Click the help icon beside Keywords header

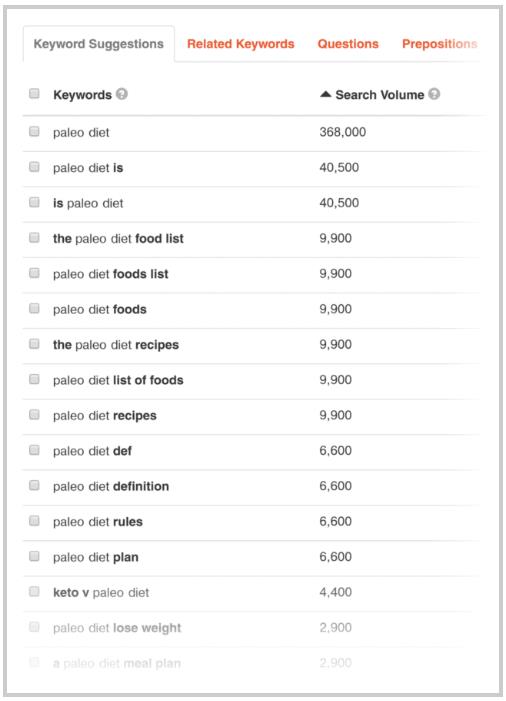[122, 94]
